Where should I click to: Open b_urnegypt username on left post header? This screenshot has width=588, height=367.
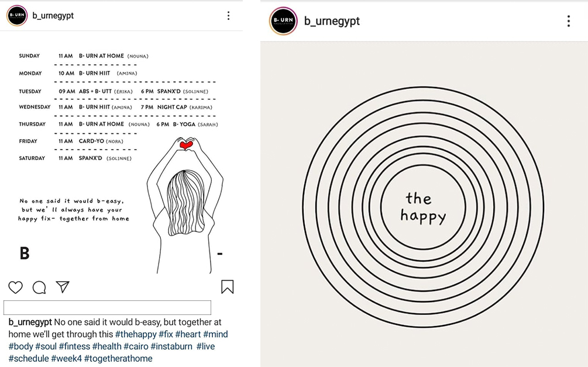point(53,16)
